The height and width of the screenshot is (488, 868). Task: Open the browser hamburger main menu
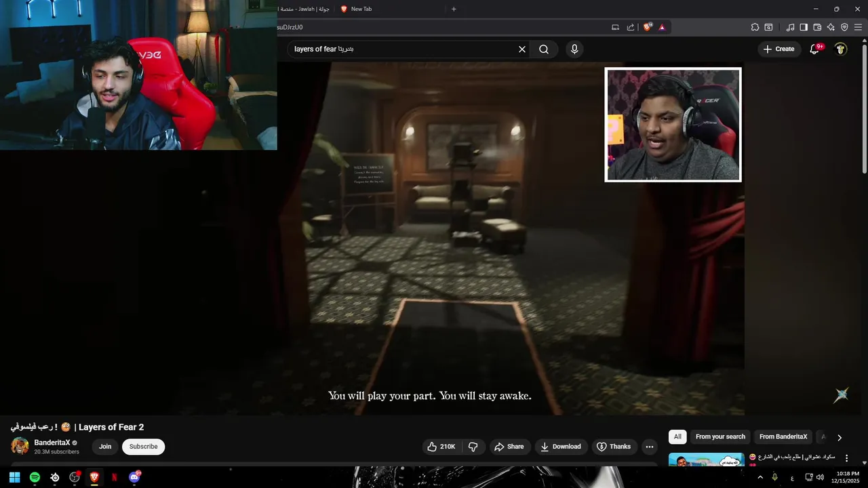pos(858,27)
